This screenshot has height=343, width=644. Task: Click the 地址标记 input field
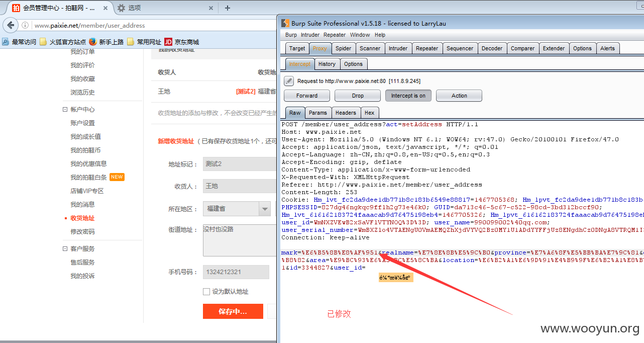(x=240, y=164)
